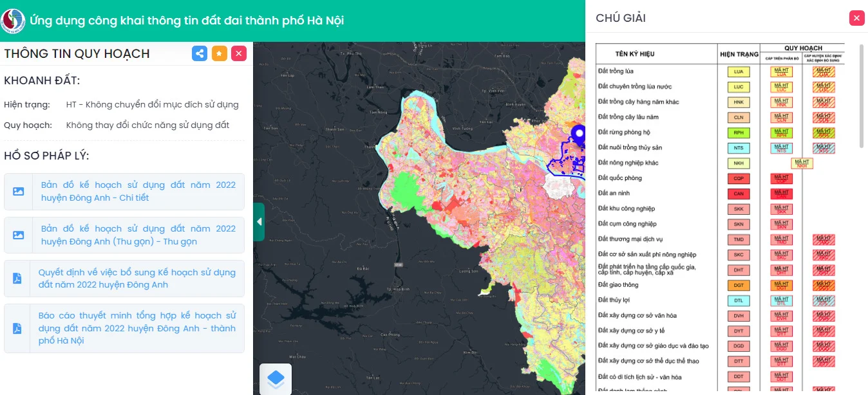Click 'Đất giao thông' legend label
Viewport: 868px width, 395px height.
point(618,284)
